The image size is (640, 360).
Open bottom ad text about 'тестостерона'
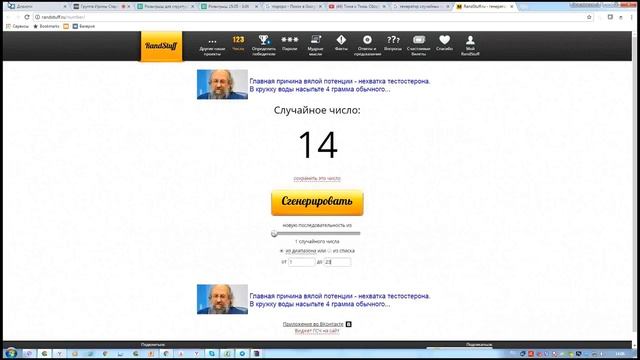point(340,300)
